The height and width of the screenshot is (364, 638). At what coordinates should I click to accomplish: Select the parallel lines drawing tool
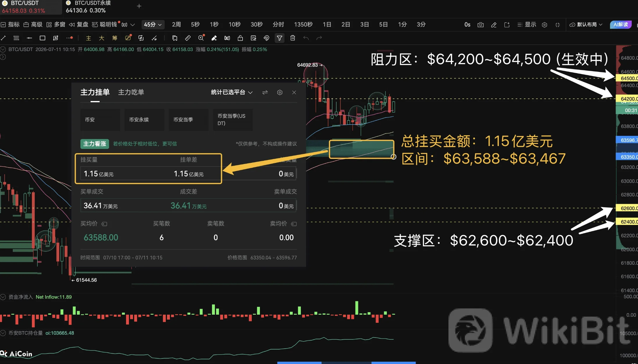(x=16, y=38)
